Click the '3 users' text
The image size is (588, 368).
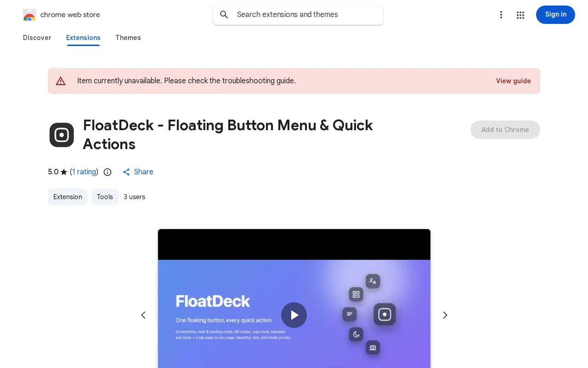coord(135,197)
